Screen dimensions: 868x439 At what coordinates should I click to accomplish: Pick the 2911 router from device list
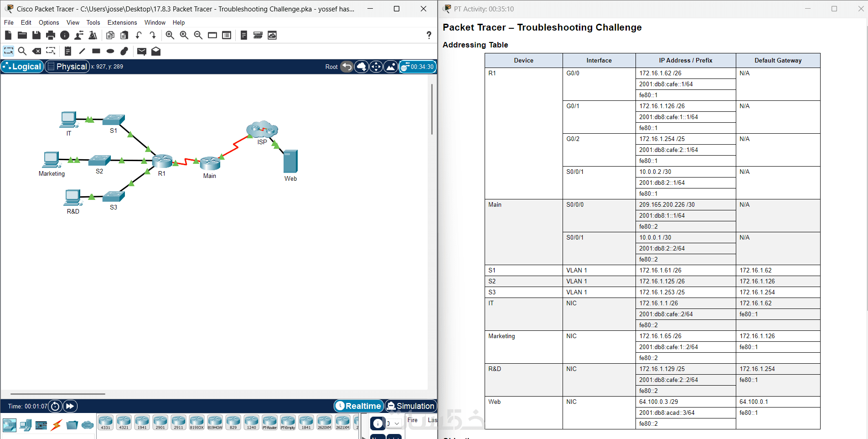coord(178,423)
